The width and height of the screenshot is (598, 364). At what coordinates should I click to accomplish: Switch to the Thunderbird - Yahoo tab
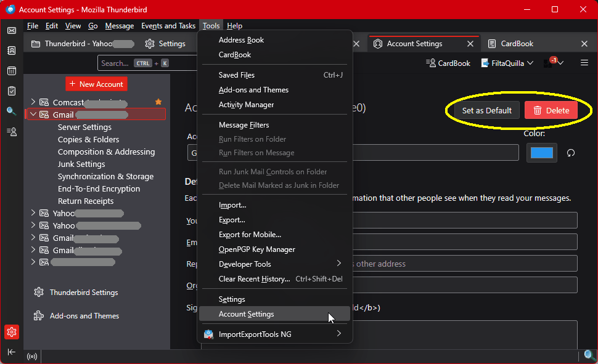point(82,44)
